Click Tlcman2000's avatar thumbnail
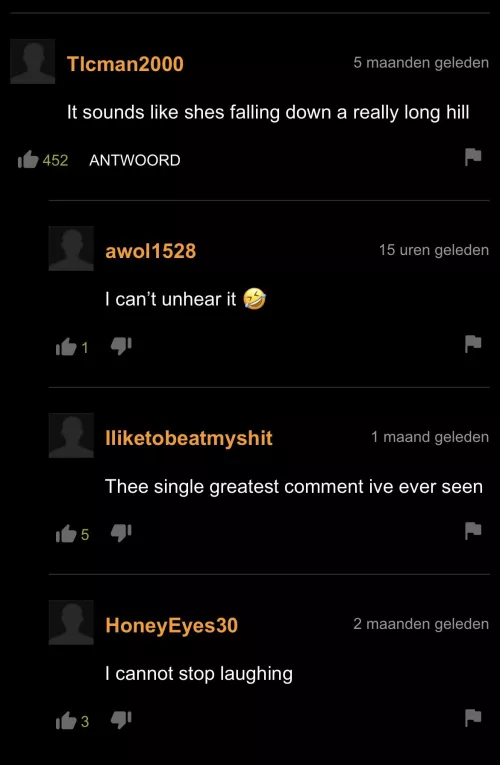The height and width of the screenshot is (765, 500). point(33,61)
